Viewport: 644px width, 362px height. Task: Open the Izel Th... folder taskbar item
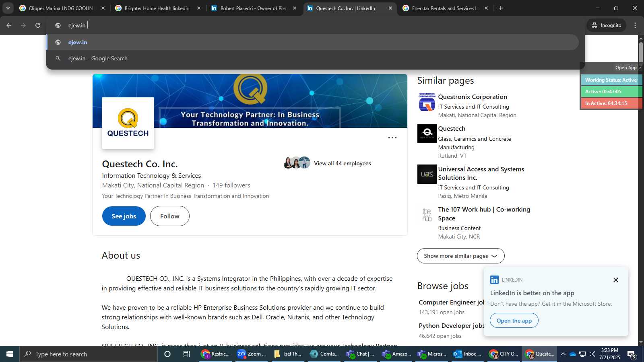click(288, 354)
